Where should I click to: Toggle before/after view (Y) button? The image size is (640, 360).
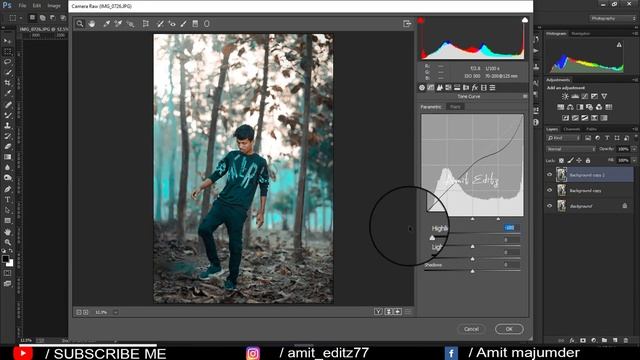378,312
